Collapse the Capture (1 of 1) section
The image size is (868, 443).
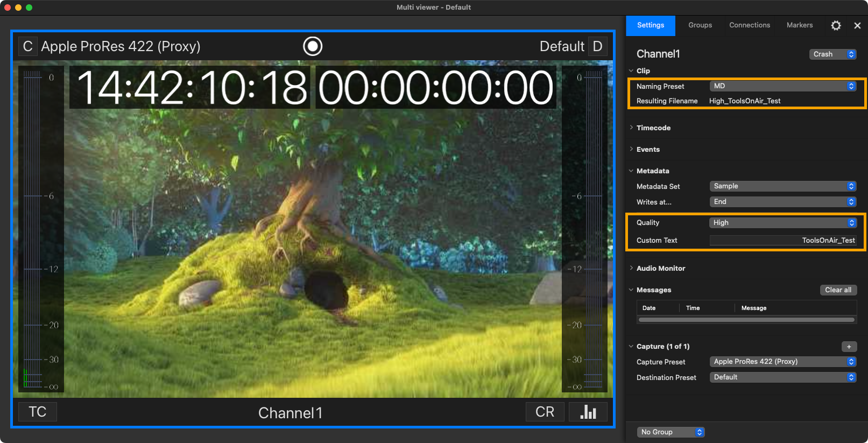click(631, 346)
